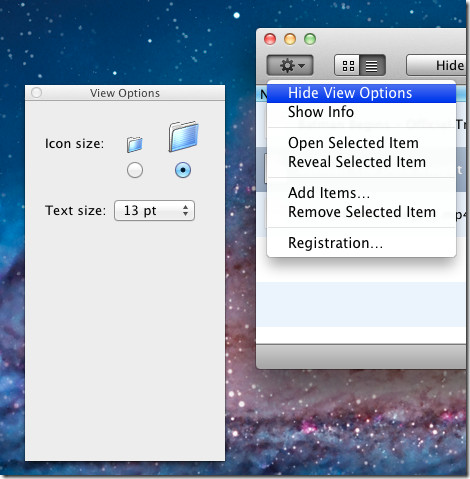The width and height of the screenshot is (470, 479).
Task: Open Registration… from the menu
Action: pyautogui.click(x=361, y=243)
